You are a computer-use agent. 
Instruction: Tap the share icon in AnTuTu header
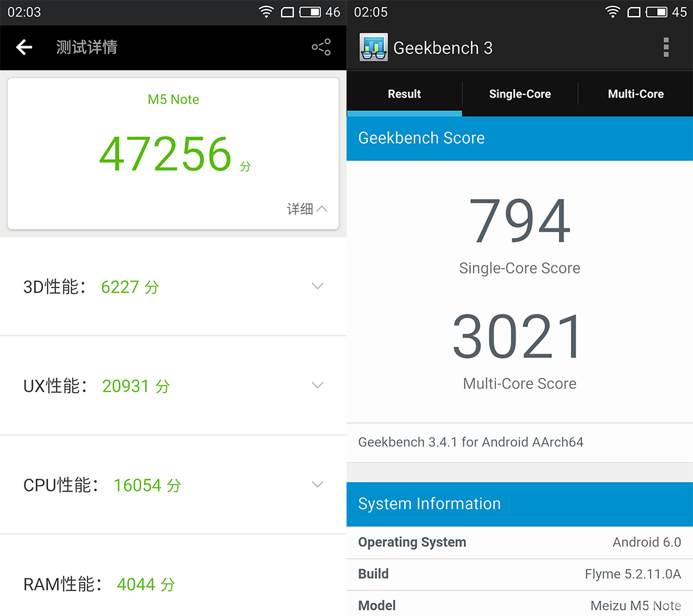click(x=321, y=47)
